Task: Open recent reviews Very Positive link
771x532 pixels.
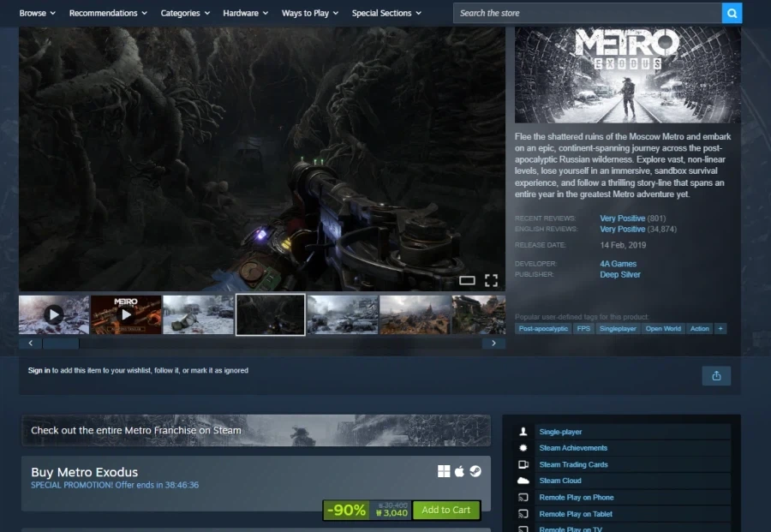Action: coord(623,218)
